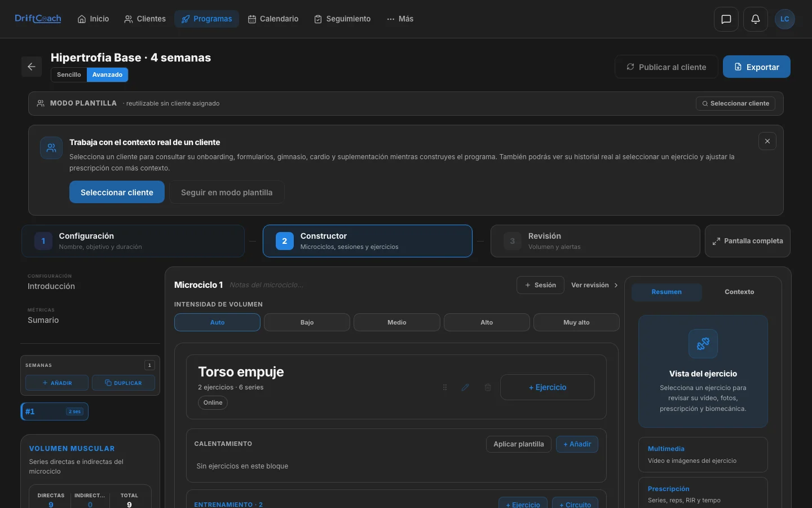Open the chat messages icon

coord(726,19)
